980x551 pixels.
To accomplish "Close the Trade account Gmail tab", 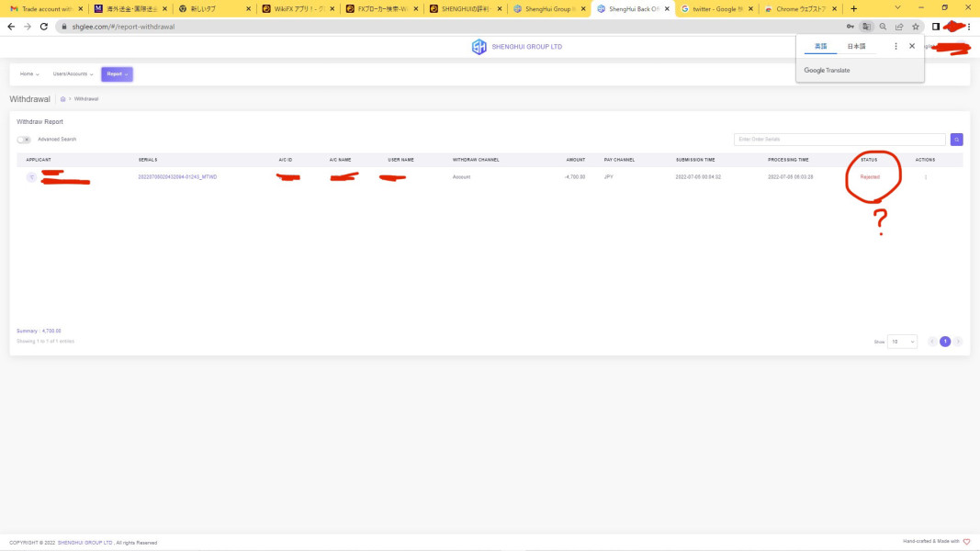I will (x=81, y=9).
